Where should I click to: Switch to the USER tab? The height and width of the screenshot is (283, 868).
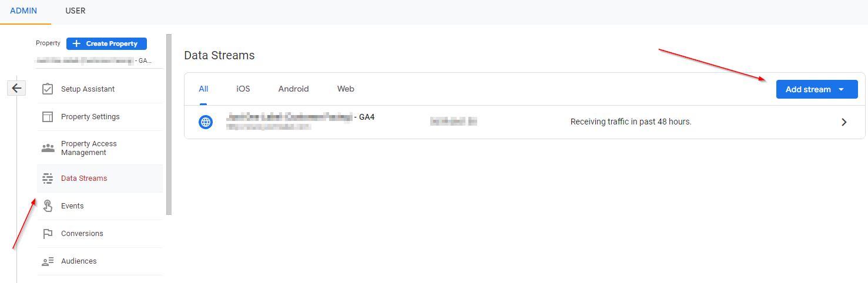(x=75, y=11)
